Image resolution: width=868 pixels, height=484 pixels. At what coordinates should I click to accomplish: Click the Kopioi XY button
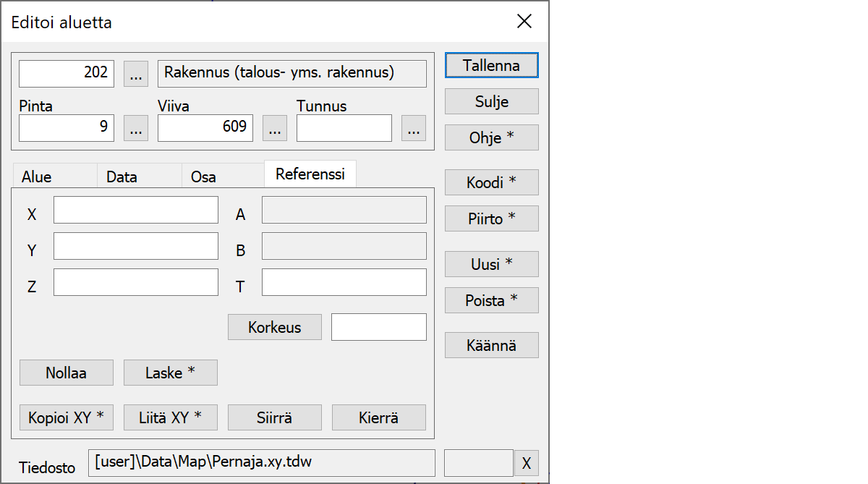tap(66, 417)
